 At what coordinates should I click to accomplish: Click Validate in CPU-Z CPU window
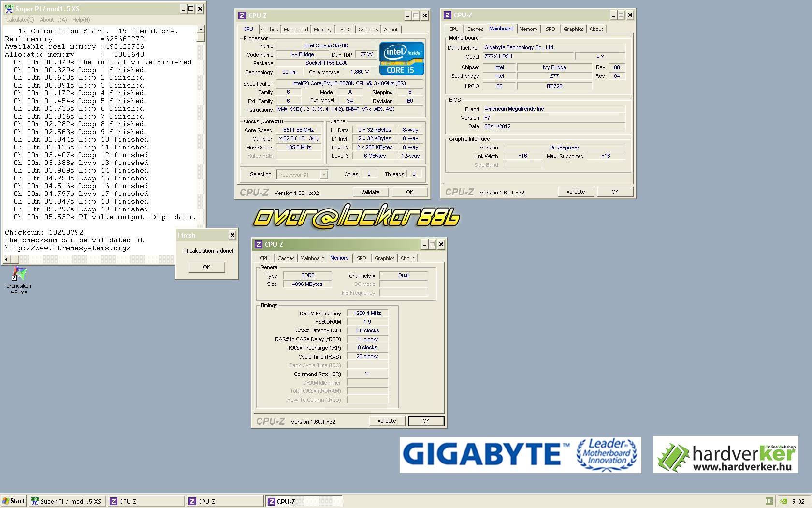click(370, 192)
